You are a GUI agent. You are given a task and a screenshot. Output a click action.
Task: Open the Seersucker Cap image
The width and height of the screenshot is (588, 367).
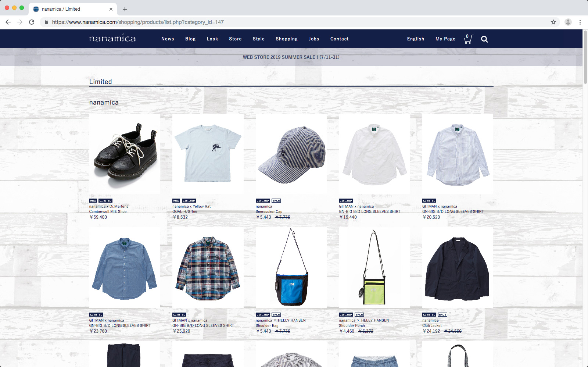pos(291,154)
